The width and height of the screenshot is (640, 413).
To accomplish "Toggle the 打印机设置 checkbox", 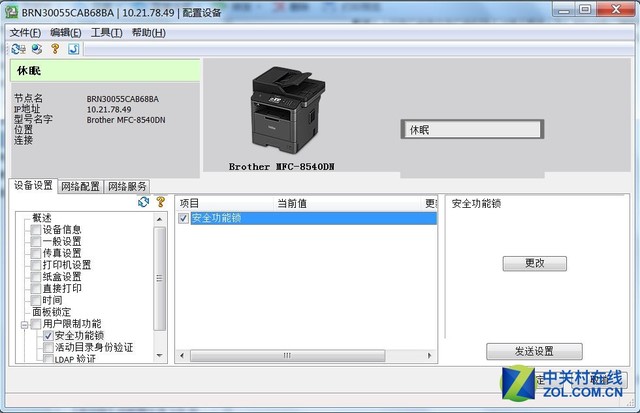I will pyautogui.click(x=36, y=265).
